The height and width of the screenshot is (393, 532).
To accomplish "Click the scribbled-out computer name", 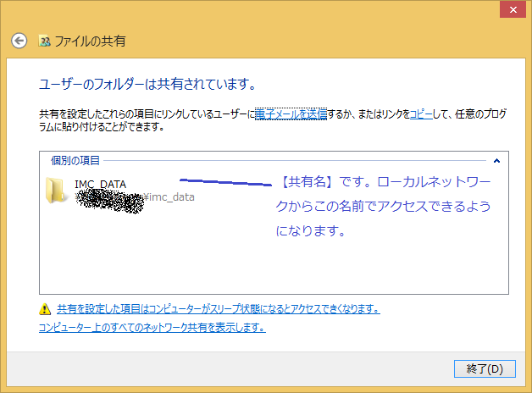I will pyautogui.click(x=108, y=199).
